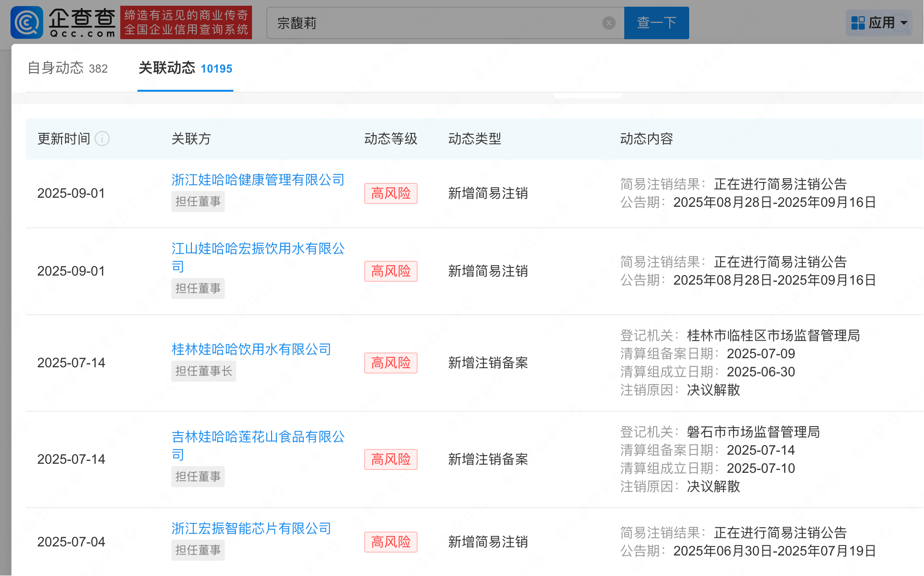Click the info icon next to 更新时间

pyautogui.click(x=102, y=139)
